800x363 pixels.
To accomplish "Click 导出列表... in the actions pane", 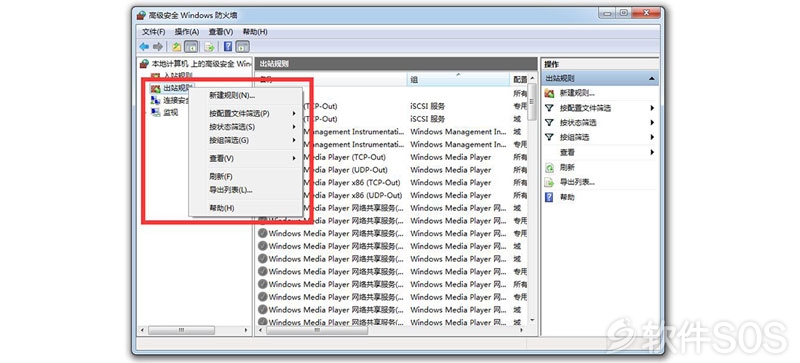I will (577, 182).
